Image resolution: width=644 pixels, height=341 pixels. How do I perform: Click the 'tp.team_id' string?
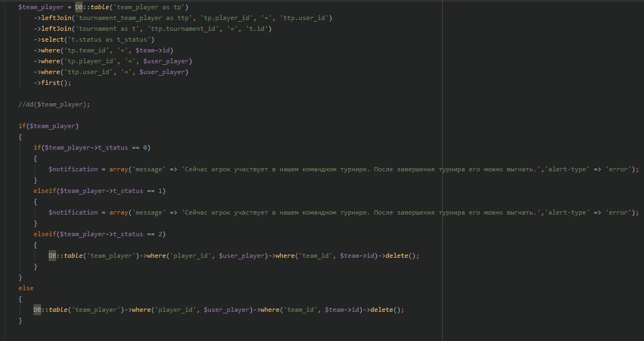click(x=86, y=50)
